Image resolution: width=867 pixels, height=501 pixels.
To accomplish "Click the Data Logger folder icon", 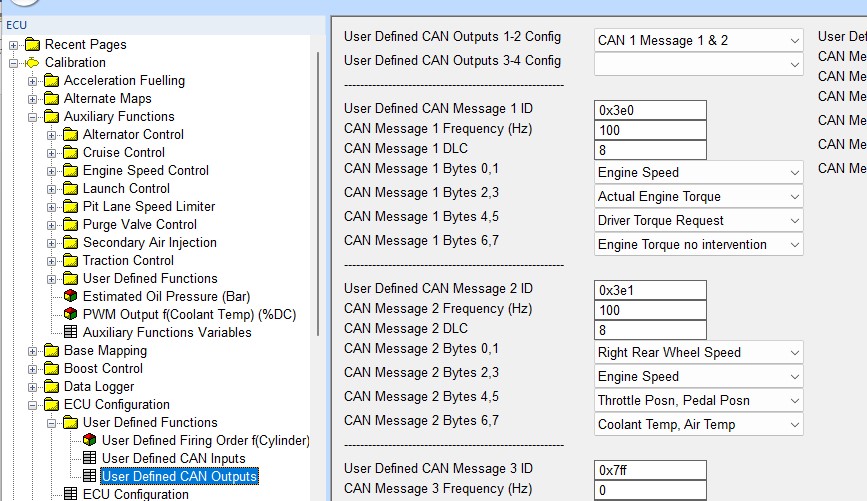I will point(51,387).
